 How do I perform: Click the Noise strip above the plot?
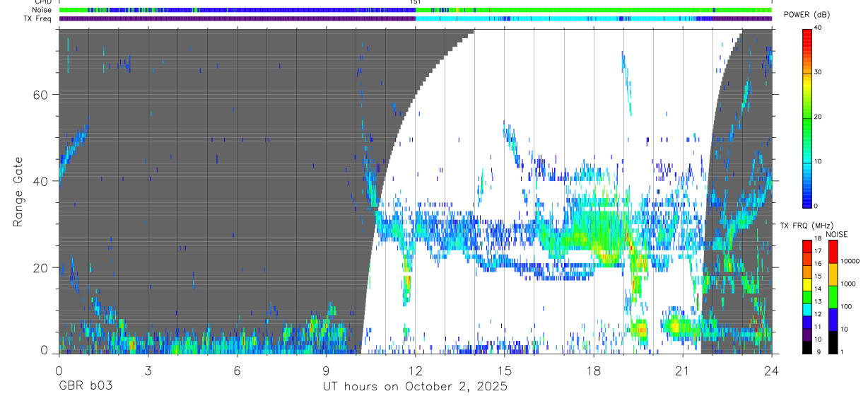(x=415, y=10)
